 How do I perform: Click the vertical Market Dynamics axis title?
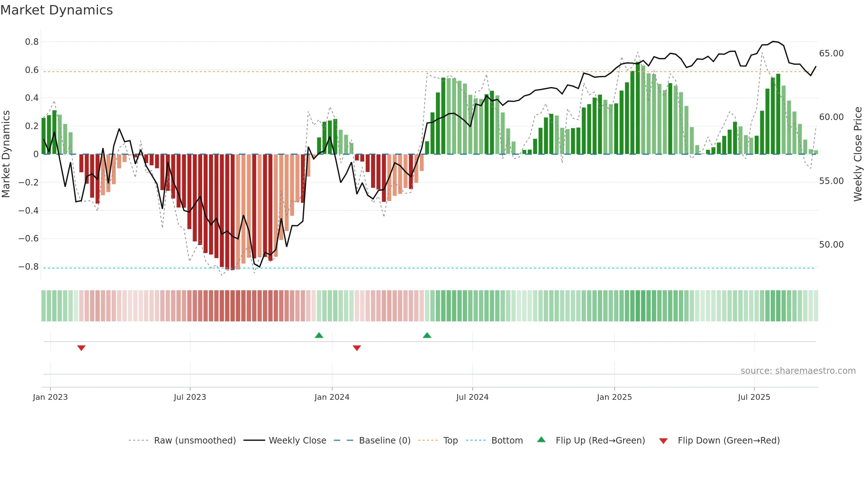(6, 154)
